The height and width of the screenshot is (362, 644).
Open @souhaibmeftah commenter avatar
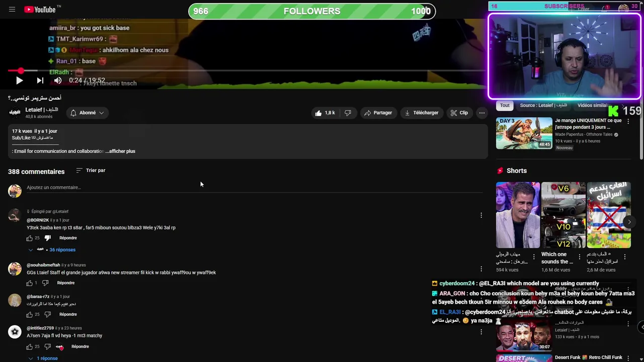click(x=15, y=268)
